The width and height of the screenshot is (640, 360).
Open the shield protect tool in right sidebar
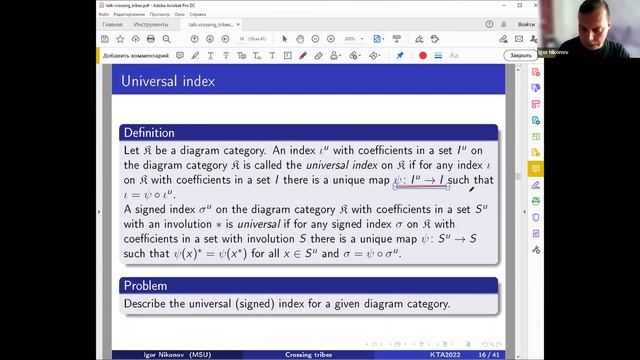[x=536, y=217]
